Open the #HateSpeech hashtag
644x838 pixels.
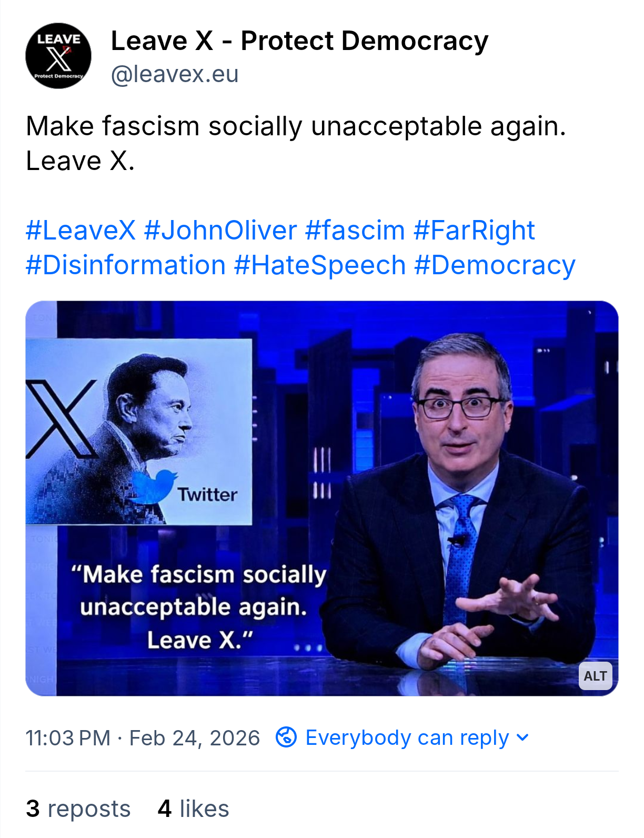(320, 265)
